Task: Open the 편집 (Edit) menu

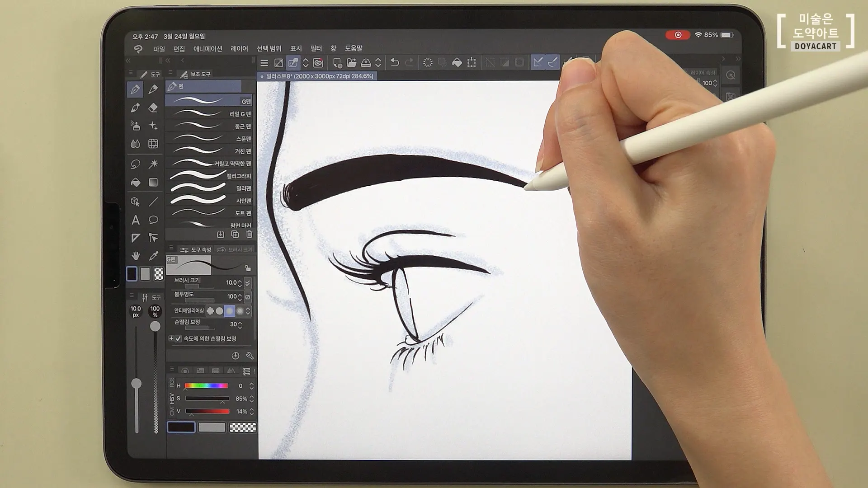Action: pos(179,48)
